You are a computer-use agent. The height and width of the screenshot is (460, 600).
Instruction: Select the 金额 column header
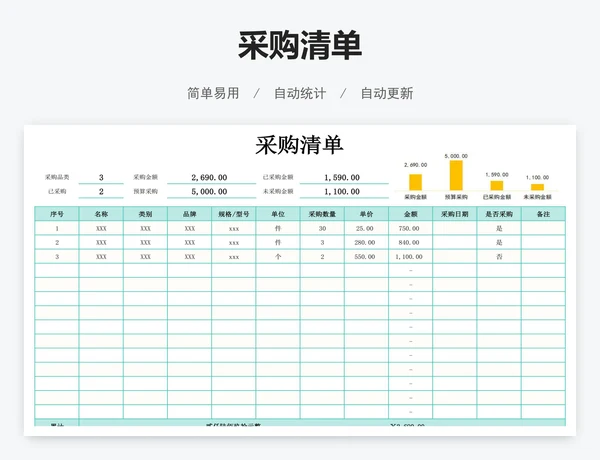coord(411,214)
